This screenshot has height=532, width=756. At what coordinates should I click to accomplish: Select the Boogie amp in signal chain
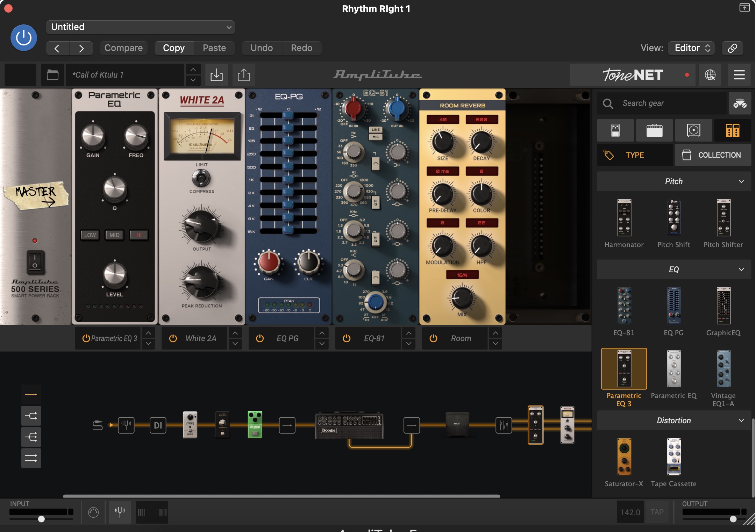(x=349, y=425)
